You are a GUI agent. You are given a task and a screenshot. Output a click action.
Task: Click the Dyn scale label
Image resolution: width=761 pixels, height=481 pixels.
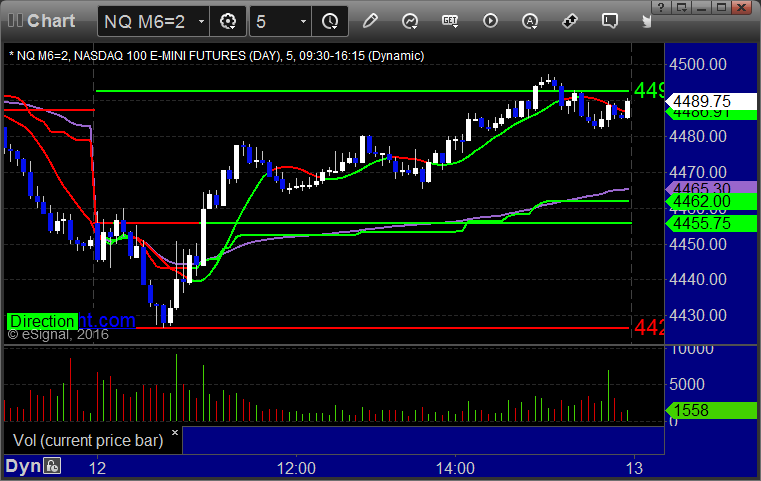[x=23, y=466]
